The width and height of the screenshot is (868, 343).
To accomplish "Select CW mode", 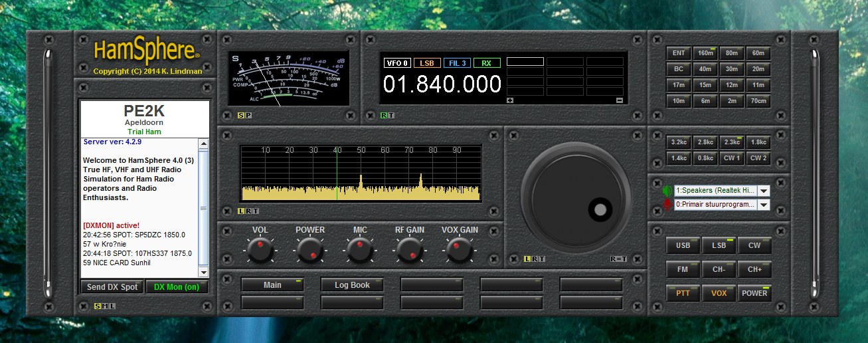I will coord(754,245).
